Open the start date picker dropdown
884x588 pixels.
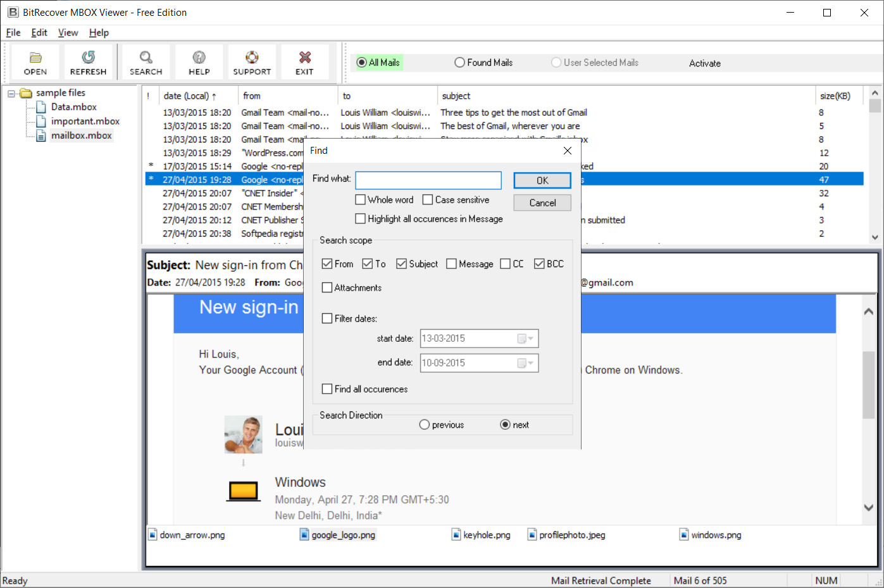pos(526,339)
